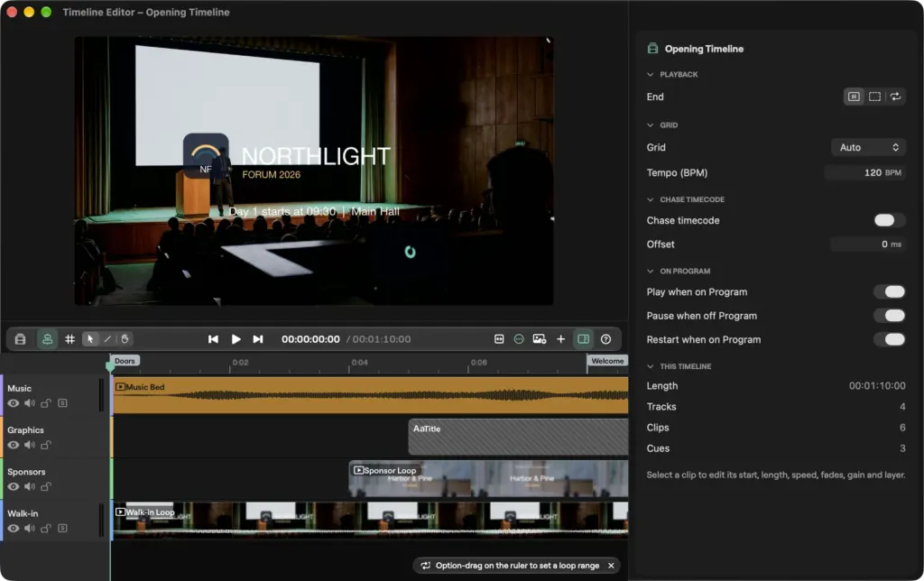Viewport: 924px width, 581px height.
Task: Hide the Music track with eye icon
Action: click(13, 403)
